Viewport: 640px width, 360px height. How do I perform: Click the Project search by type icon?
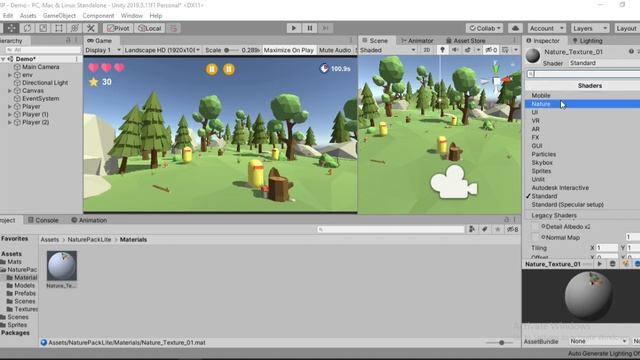click(x=471, y=229)
